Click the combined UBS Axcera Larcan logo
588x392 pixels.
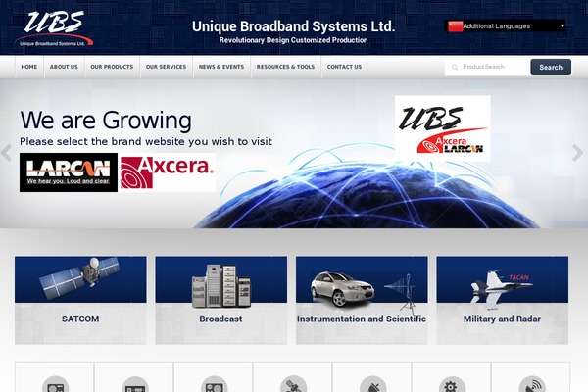coord(443,128)
